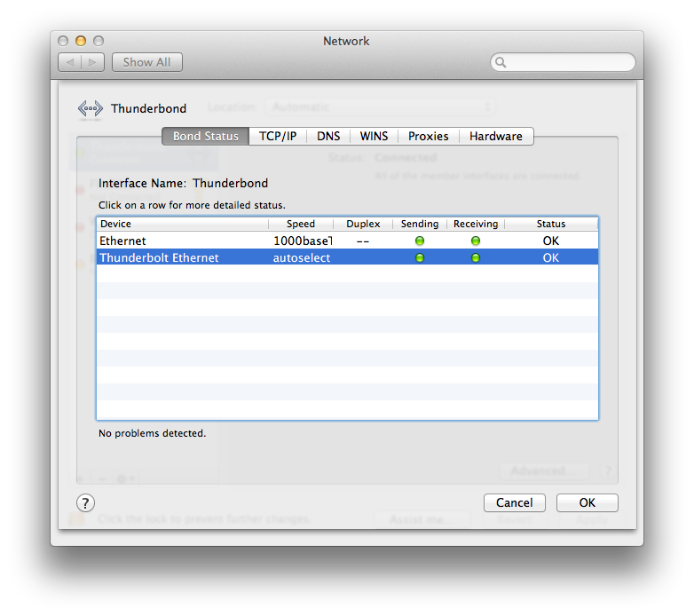The image size is (694, 616).
Task: Click the search magnifier icon
Action: click(501, 62)
